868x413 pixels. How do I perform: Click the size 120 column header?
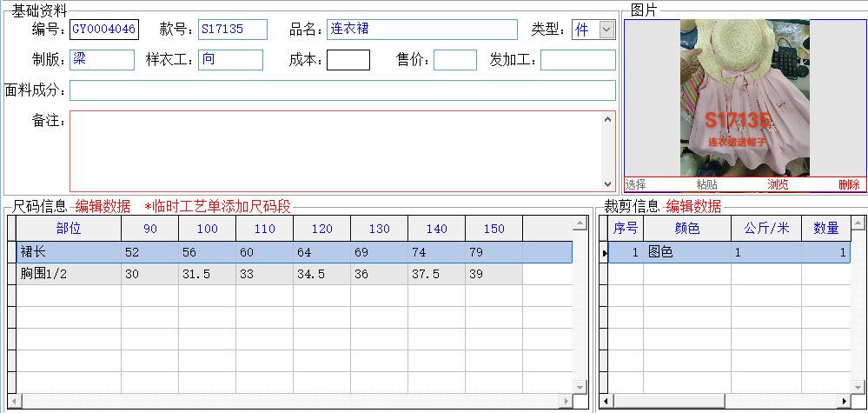[321, 229]
